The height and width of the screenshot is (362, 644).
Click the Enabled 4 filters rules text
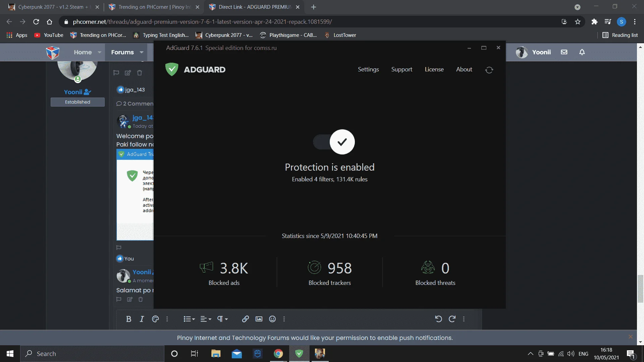329,179
